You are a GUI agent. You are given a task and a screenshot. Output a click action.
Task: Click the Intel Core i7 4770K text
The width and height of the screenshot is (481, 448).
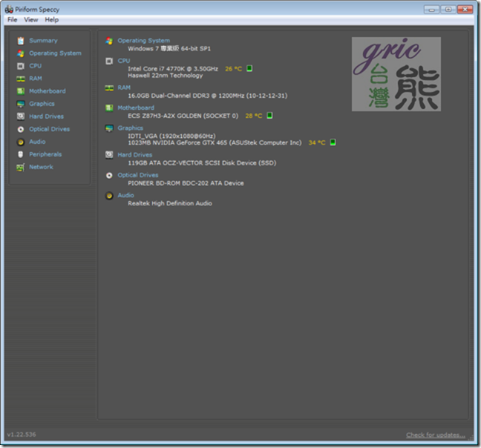click(173, 69)
